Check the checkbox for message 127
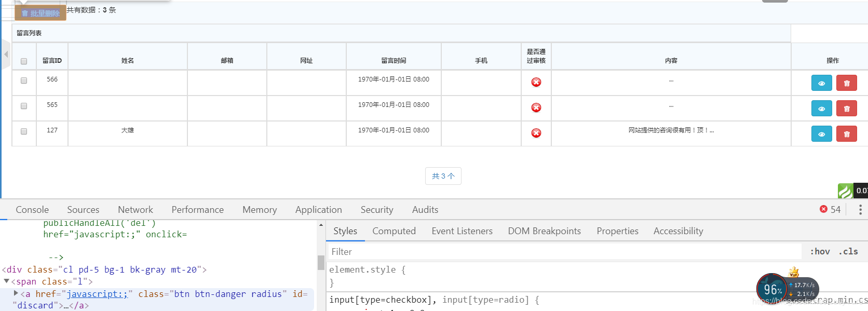 point(24,131)
